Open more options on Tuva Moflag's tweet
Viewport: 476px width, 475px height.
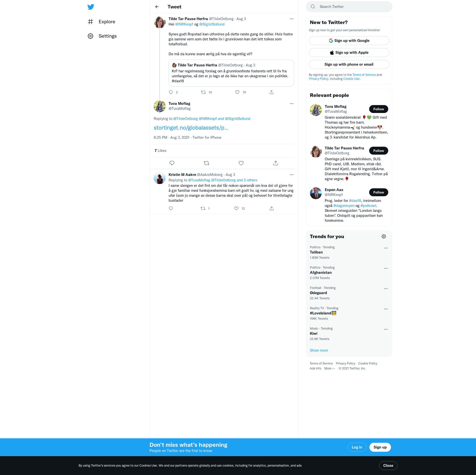click(292, 104)
